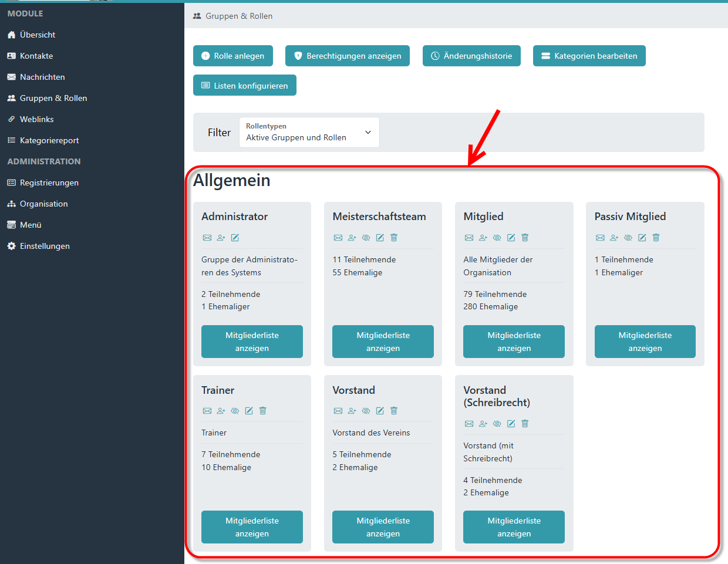Click the edit icon on the Mitglied card
728x564 pixels.
[511, 238]
